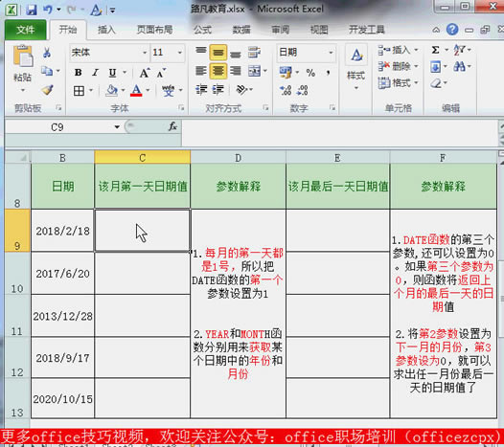Click the Cut scissors icon
The image size is (504, 447).
(47, 53)
